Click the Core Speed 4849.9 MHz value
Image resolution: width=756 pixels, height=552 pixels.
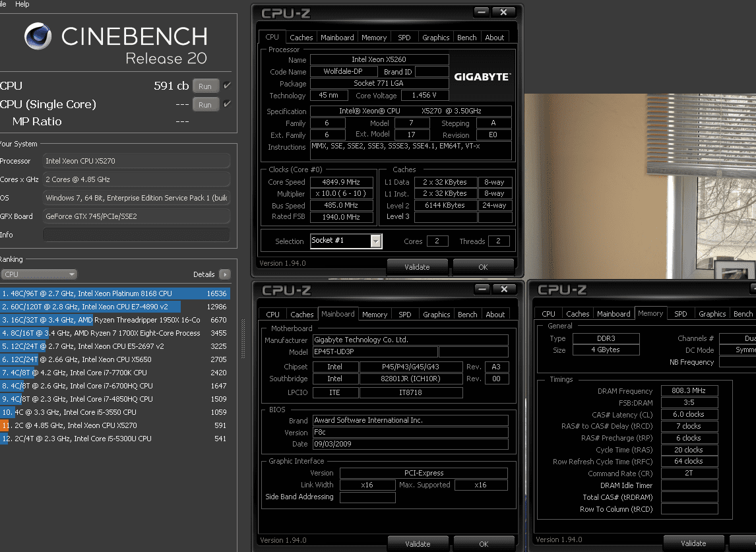341,182
